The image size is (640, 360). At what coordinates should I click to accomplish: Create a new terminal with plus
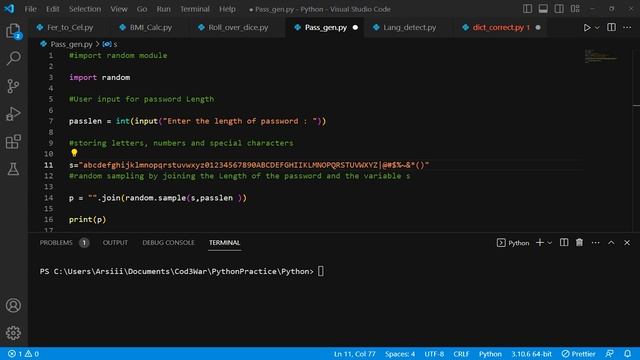540,242
